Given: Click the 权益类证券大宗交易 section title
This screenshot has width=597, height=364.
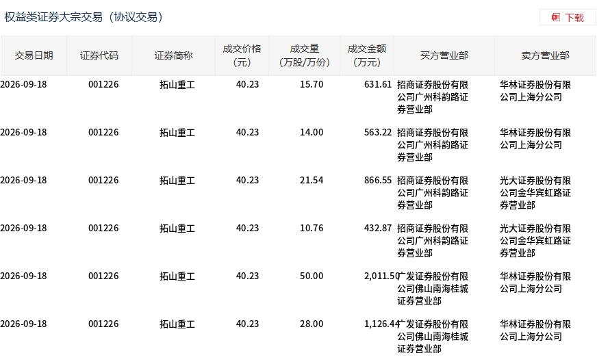Looking at the screenshot, I should [53, 17].
